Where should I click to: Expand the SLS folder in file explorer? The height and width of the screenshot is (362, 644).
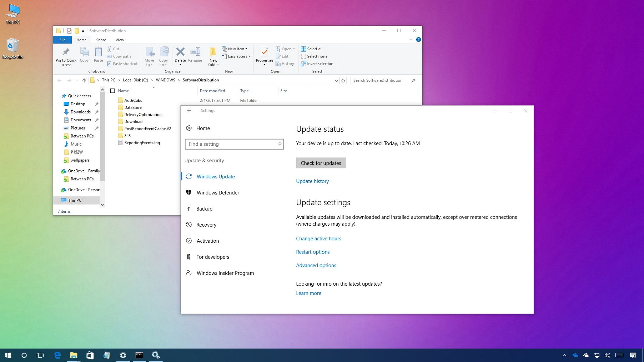[127, 135]
